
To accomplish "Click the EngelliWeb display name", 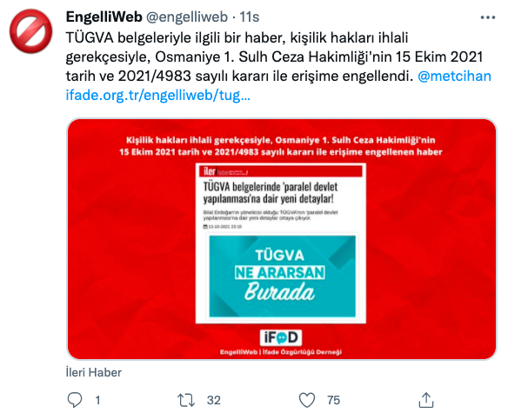I will 104,17.
